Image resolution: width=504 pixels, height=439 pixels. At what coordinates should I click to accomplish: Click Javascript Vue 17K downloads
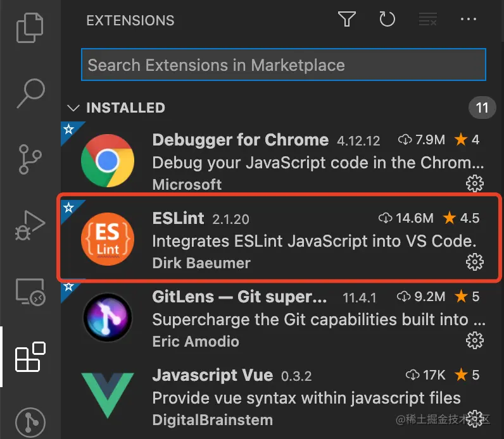pos(425,374)
